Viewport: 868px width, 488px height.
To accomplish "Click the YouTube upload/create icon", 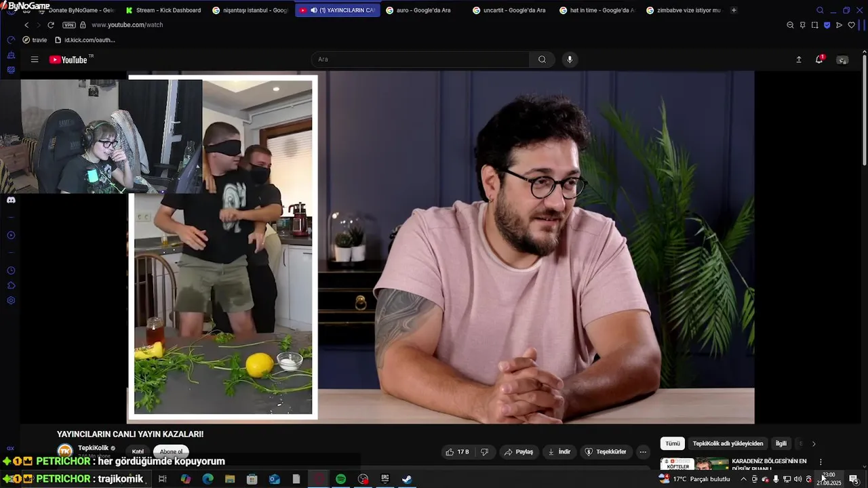I will click(799, 60).
